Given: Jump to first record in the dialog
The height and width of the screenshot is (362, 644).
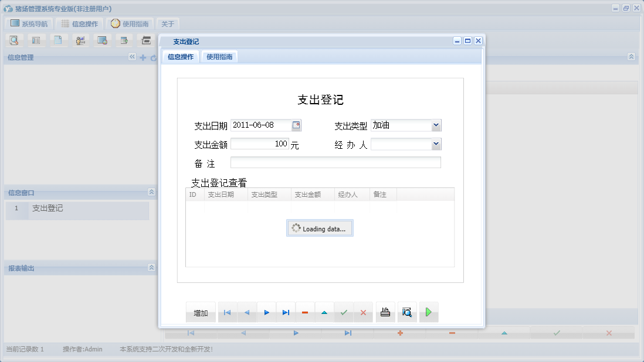Looking at the screenshot, I should [x=227, y=312].
